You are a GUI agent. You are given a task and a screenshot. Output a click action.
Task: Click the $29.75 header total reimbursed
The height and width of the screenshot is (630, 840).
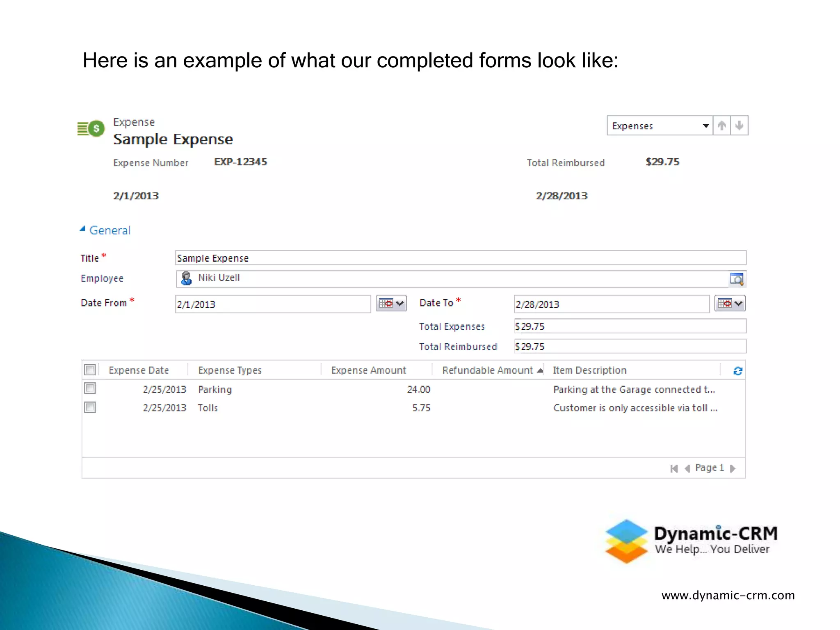point(662,162)
